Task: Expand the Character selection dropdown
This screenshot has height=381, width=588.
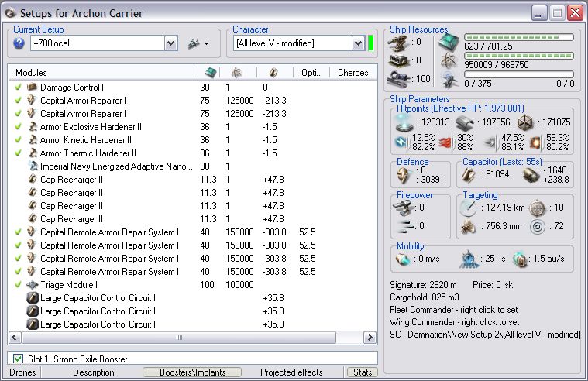Action: (x=358, y=43)
